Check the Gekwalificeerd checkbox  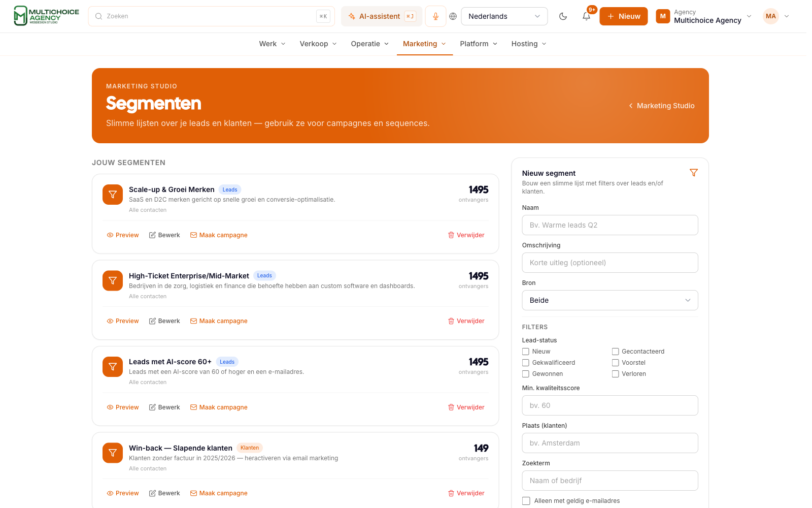pos(526,363)
